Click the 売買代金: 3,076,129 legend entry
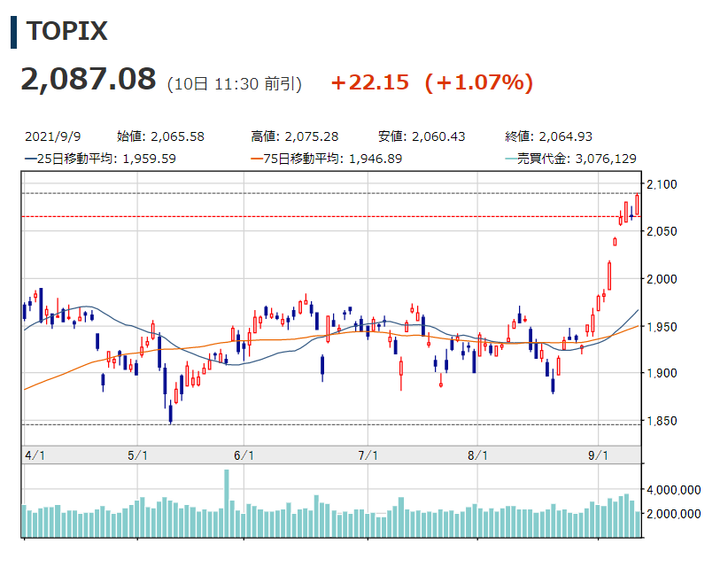This screenshot has width=728, height=567. [x=570, y=159]
